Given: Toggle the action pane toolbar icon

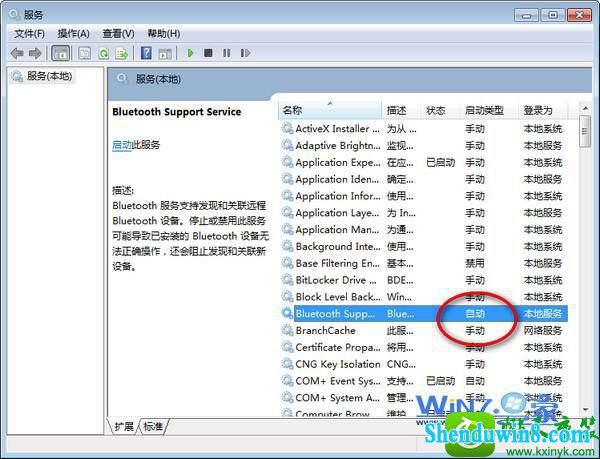Looking at the screenshot, I should click(165, 53).
